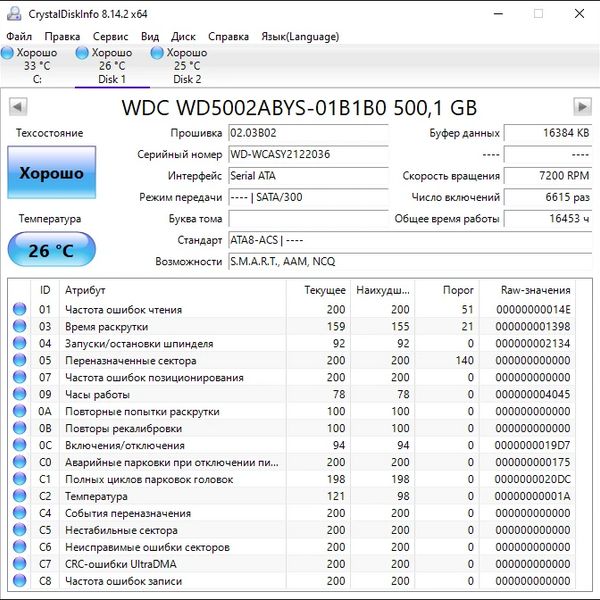
Task: Click the serial number field WD-WCASY2122036
Action: 308,154
